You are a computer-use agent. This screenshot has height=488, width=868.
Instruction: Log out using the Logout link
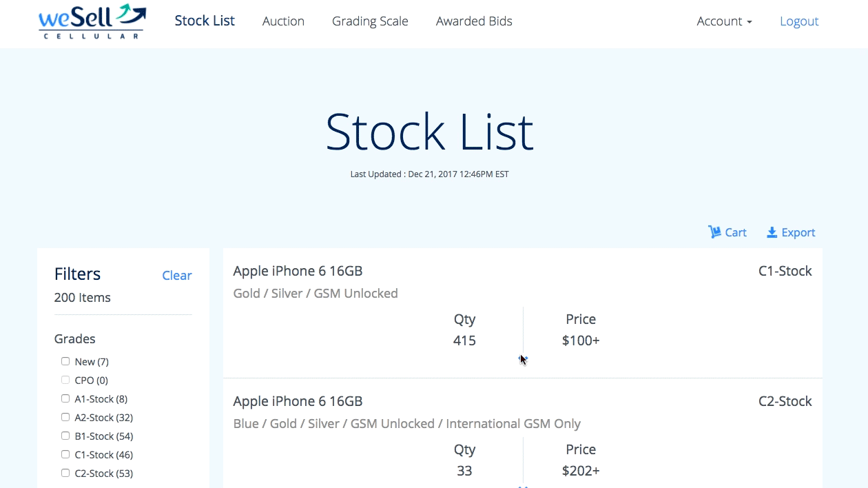click(799, 21)
